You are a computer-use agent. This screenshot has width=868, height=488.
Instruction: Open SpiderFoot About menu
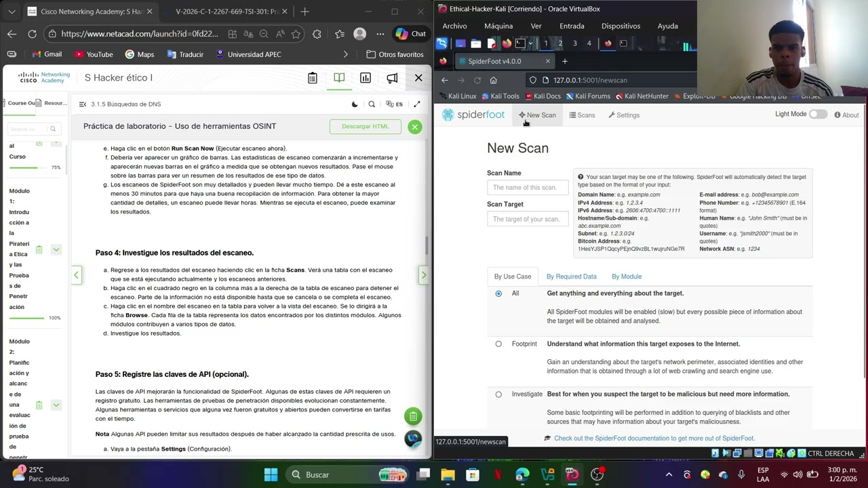(846, 115)
